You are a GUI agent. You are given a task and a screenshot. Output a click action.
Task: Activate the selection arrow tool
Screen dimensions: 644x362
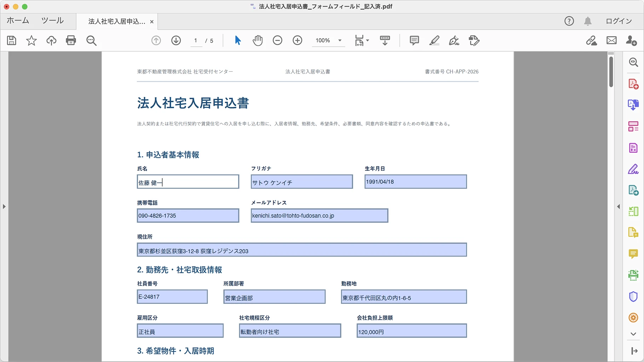pos(238,41)
